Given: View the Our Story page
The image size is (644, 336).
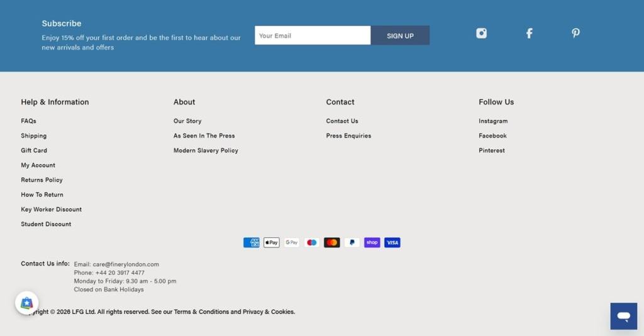Looking at the screenshot, I should pos(187,121).
